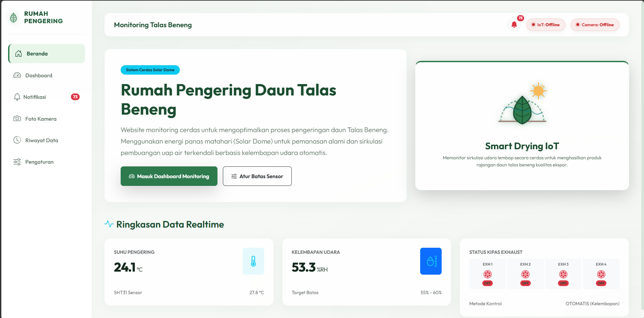Click the sliders icon beside Pengaturan

tap(17, 162)
